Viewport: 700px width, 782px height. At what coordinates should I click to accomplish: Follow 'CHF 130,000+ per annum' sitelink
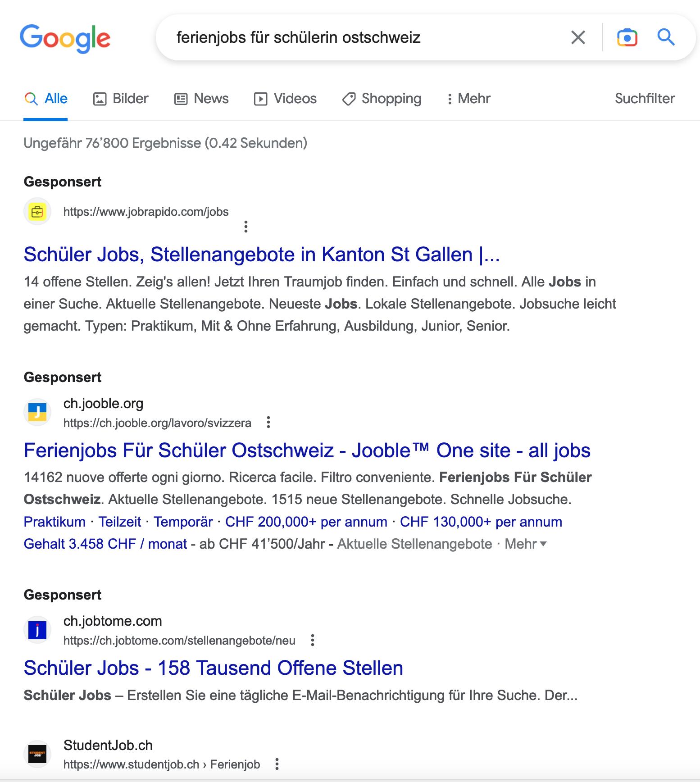coord(481,522)
